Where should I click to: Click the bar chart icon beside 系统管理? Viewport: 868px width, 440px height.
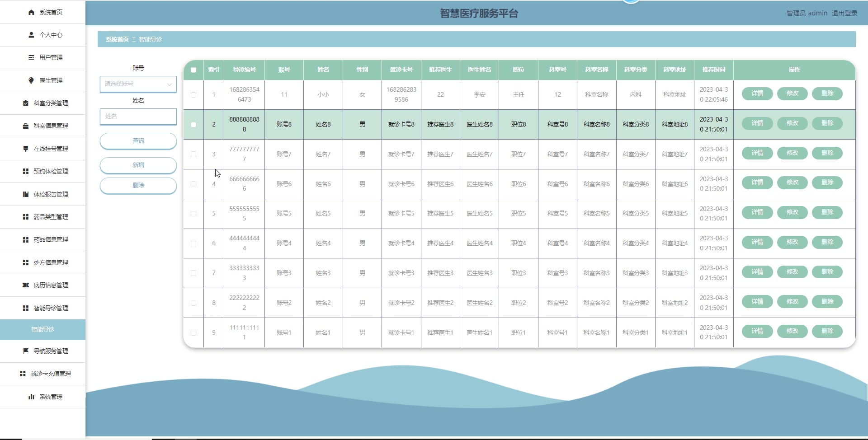[31, 397]
